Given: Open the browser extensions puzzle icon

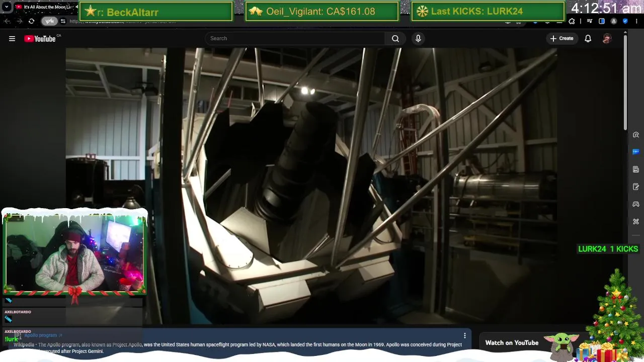Looking at the screenshot, I should click(572, 21).
